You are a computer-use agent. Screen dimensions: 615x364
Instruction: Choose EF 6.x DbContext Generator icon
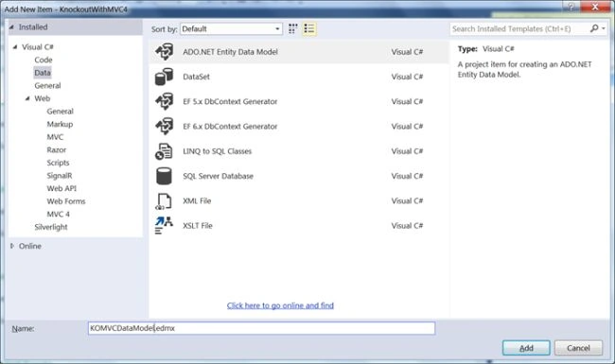tap(164, 127)
